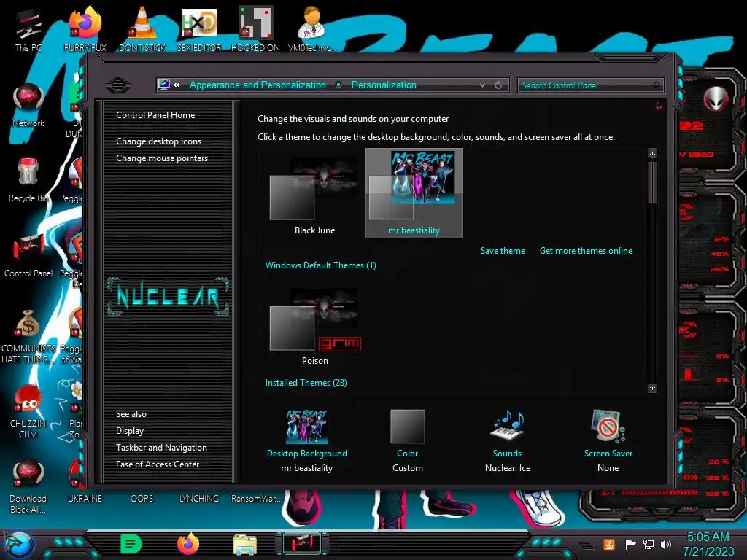Click the Alienware head gadget icon

point(716,99)
